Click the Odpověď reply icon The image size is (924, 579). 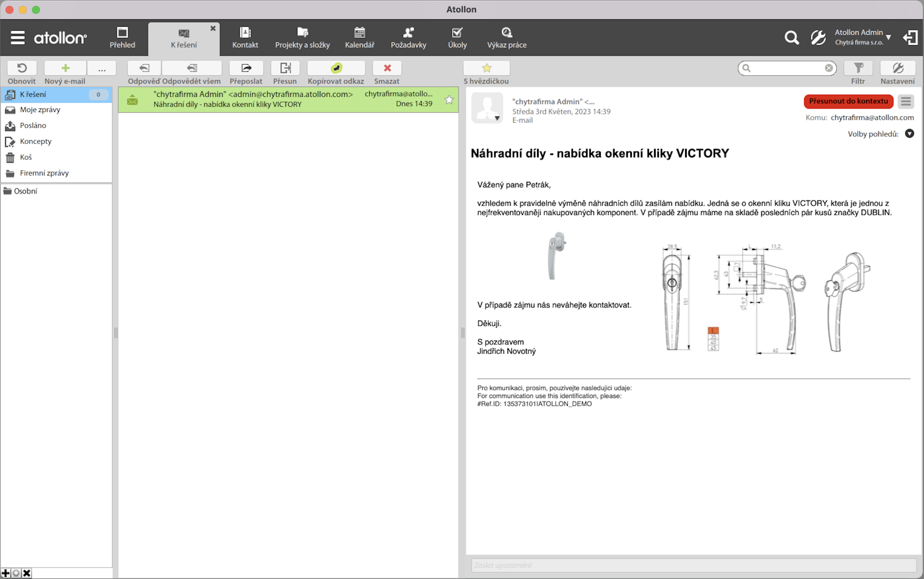[144, 68]
